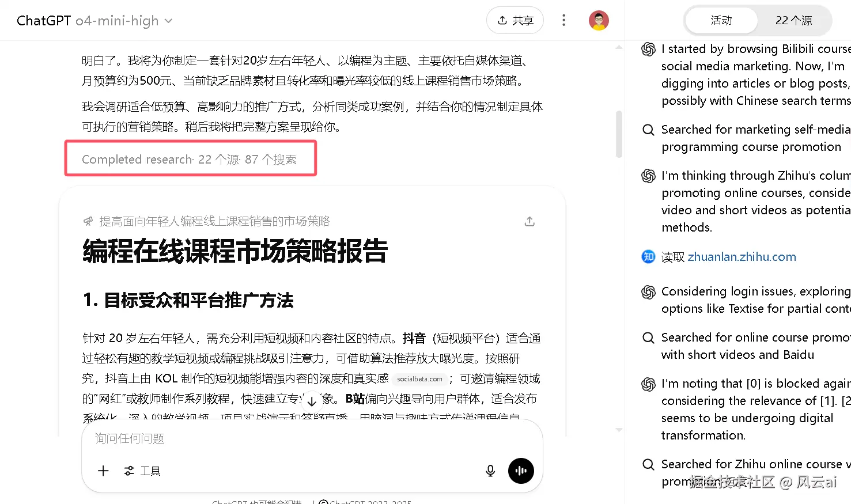This screenshot has height=504, width=851.
Task: Click search icon beside 'Searched for marketing self-media'
Action: [x=648, y=130]
